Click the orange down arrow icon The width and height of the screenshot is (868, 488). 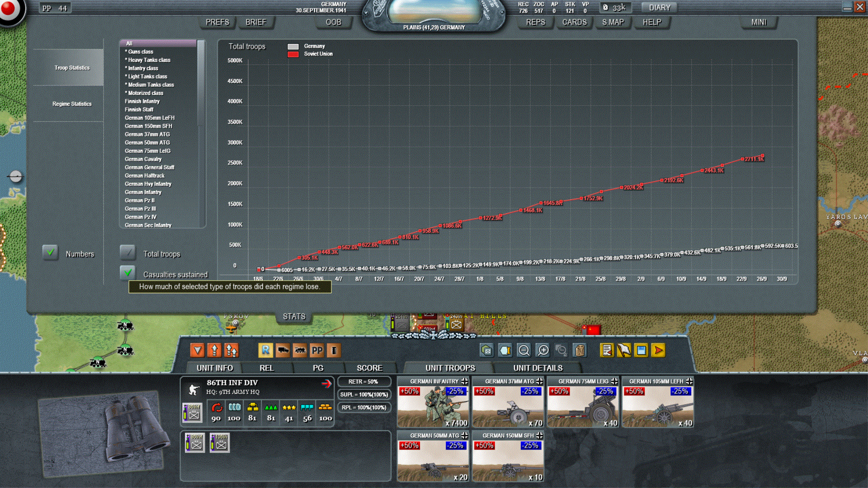197,350
